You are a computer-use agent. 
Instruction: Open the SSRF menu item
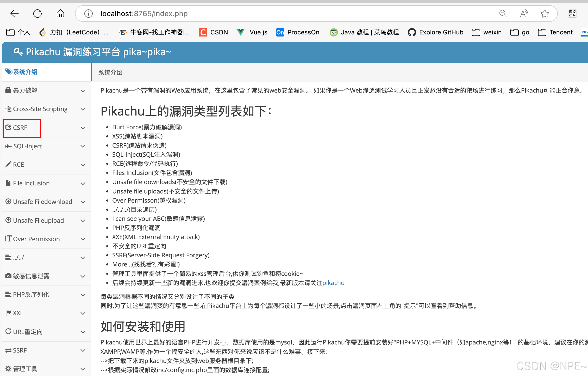20,350
